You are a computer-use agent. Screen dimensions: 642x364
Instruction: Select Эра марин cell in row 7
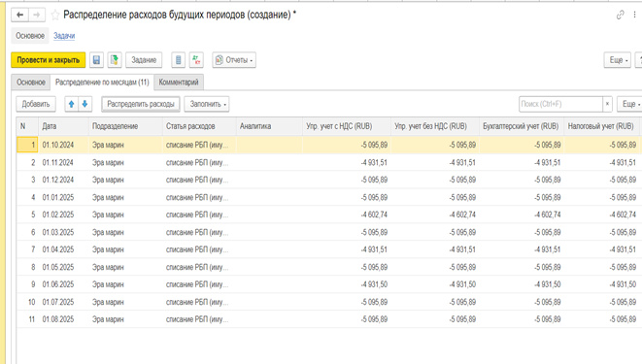point(125,249)
